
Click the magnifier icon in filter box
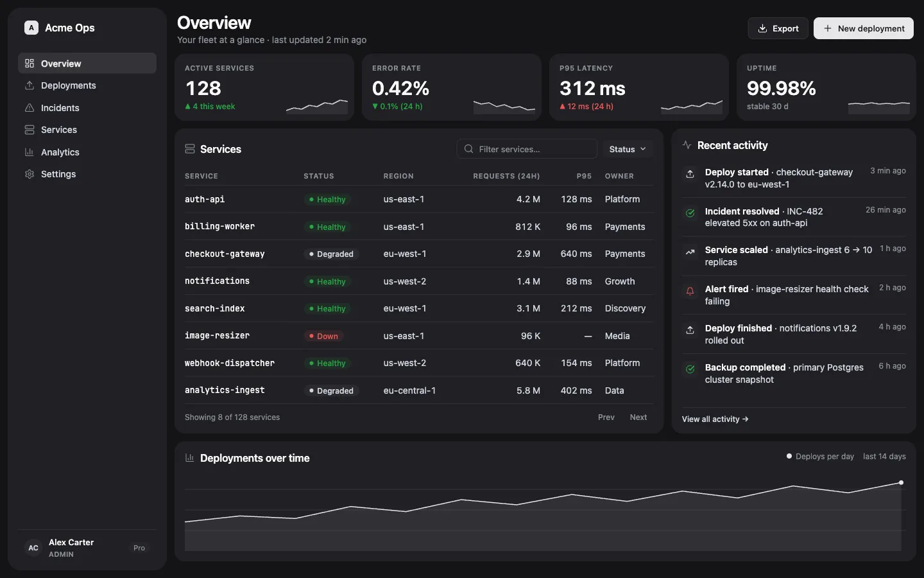469,149
